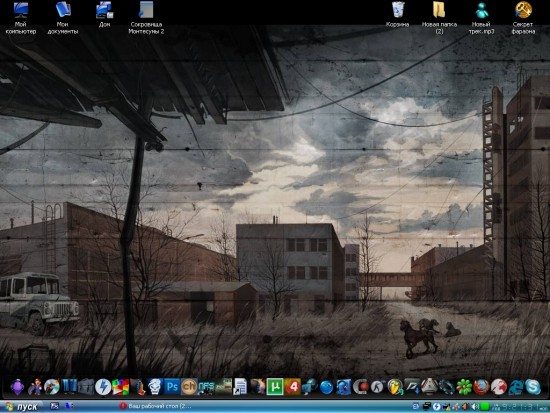Launch Firefox from the dock
The width and height of the screenshot is (550, 413).
[481, 387]
